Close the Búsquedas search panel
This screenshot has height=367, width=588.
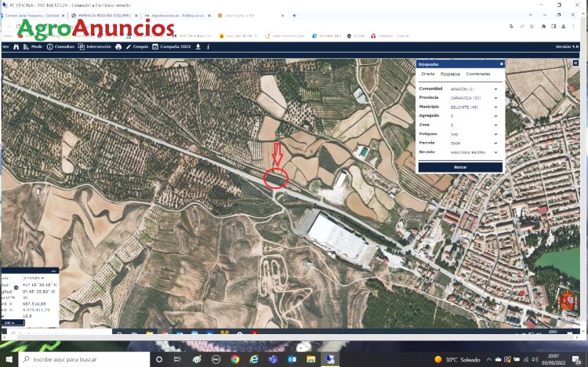501,64
